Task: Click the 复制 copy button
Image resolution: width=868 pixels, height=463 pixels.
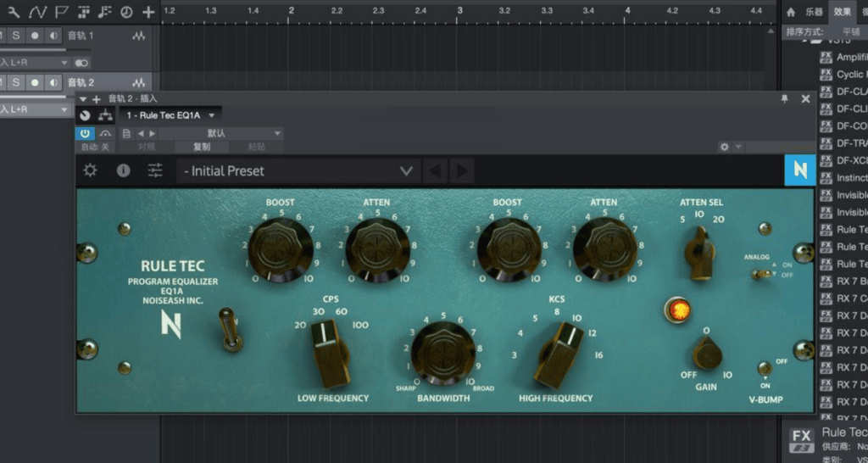Action: [x=202, y=147]
